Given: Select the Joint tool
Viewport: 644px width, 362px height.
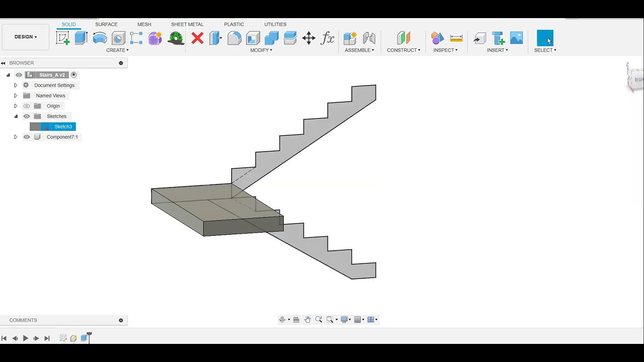Looking at the screenshot, I should click(369, 38).
